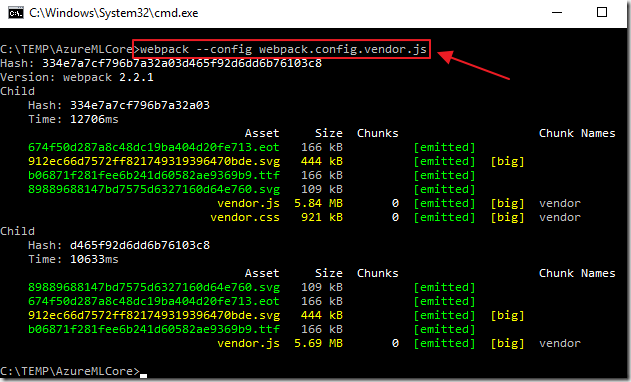
Task: Click the webpack --config webpack.config.vendor.js command text
Action: click(283, 50)
